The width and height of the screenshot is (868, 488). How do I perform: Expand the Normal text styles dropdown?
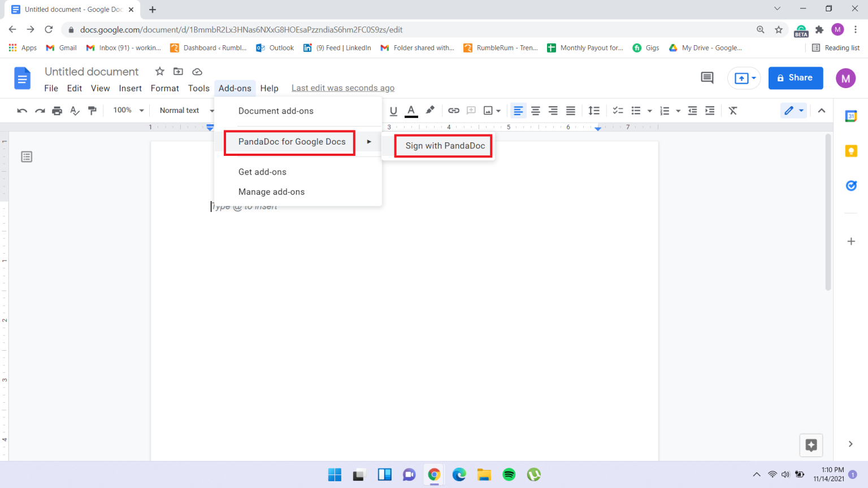point(185,110)
